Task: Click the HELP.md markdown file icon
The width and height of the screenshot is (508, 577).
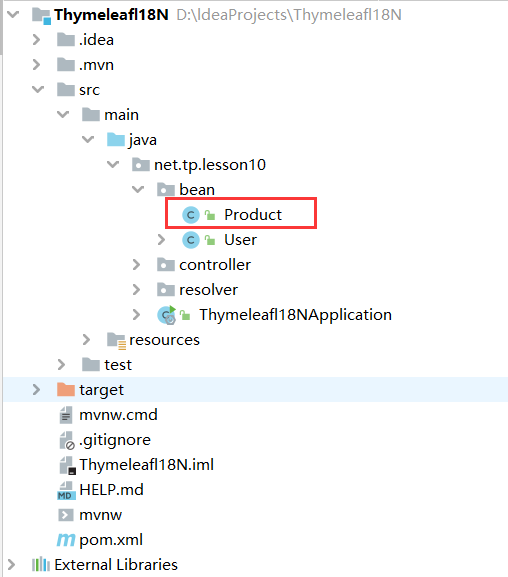Action: coord(66,490)
